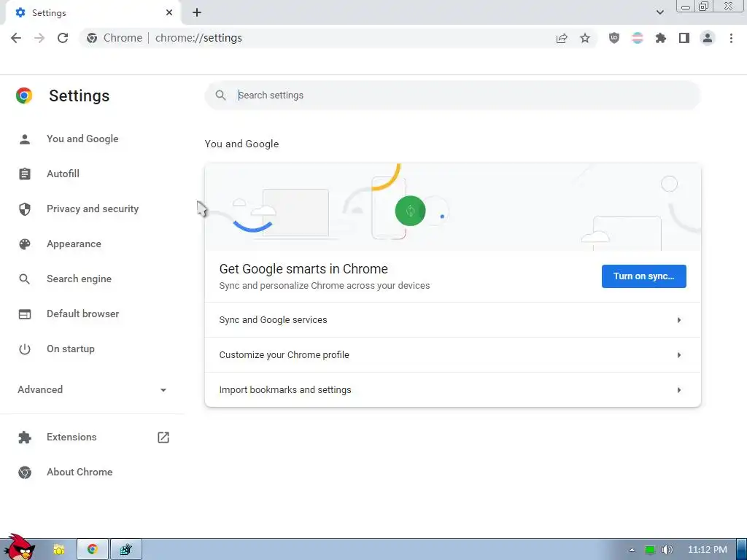Open You and Google section
This screenshot has width=747, height=560.
pyautogui.click(x=82, y=139)
